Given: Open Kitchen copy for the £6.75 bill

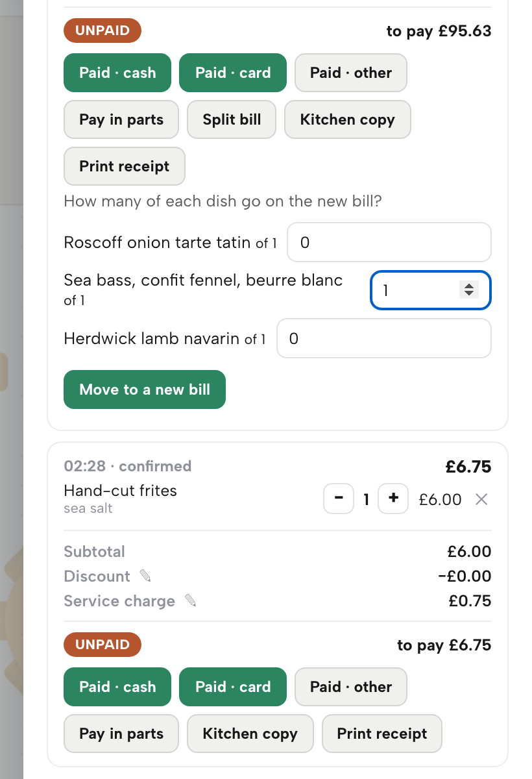Looking at the screenshot, I should click(x=250, y=734).
